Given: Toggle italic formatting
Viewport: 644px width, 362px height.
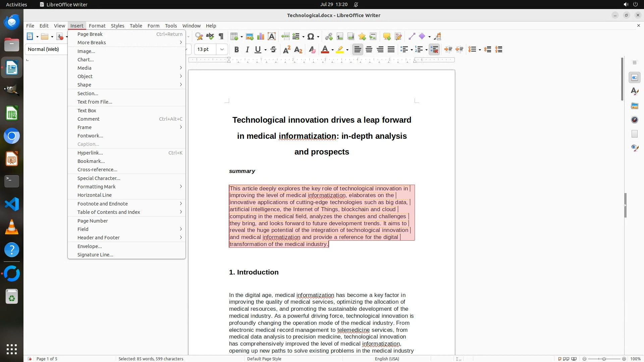Looking at the screenshot, I should click(x=247, y=50).
